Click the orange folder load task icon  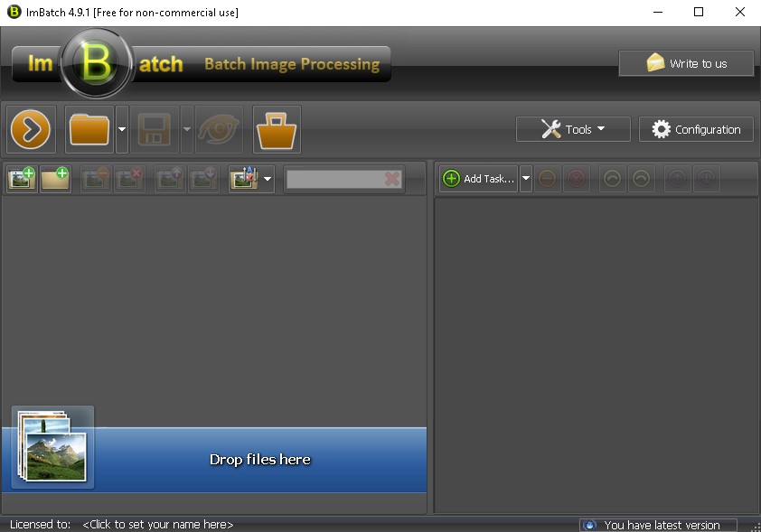click(89, 129)
